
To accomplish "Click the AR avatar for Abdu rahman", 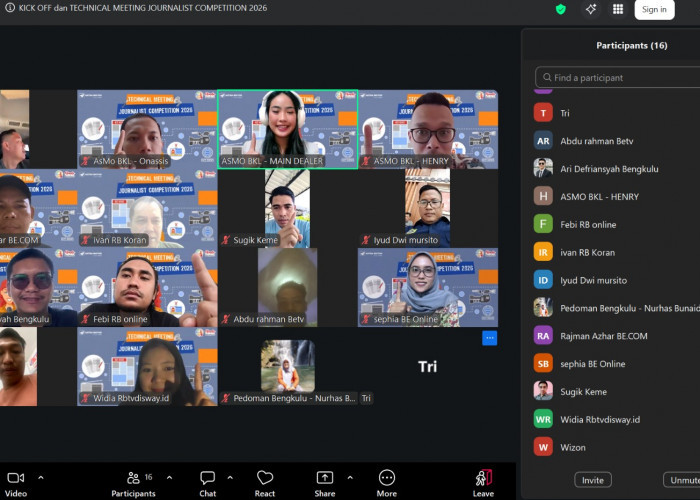I will click(543, 141).
